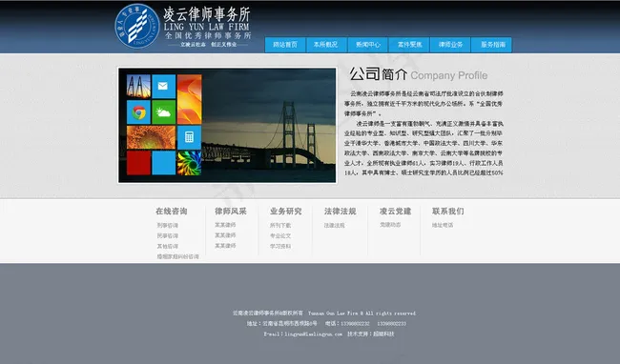Open the 刑事咨询 link

coord(167,226)
